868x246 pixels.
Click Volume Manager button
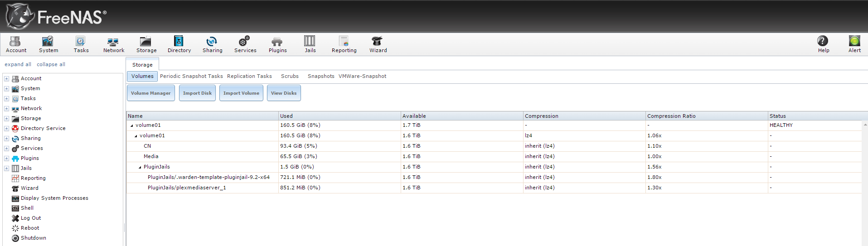pos(150,93)
